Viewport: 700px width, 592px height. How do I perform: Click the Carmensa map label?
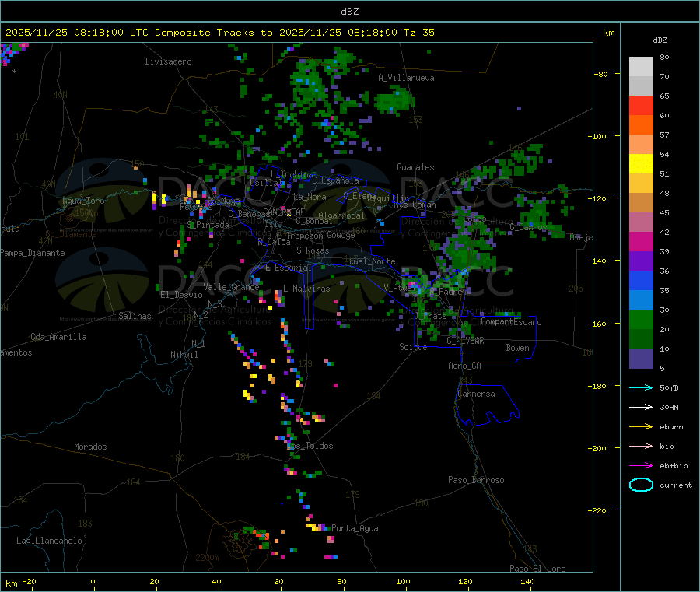point(476,394)
